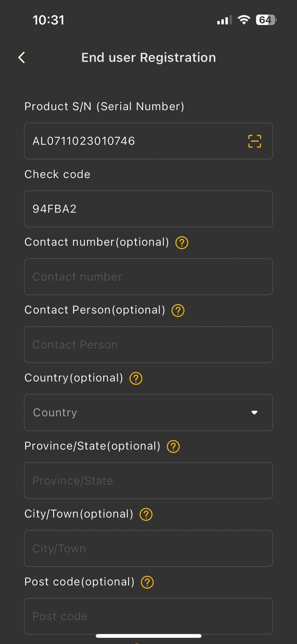Select the Contact Person input field
The width and height of the screenshot is (297, 644).
[148, 345]
